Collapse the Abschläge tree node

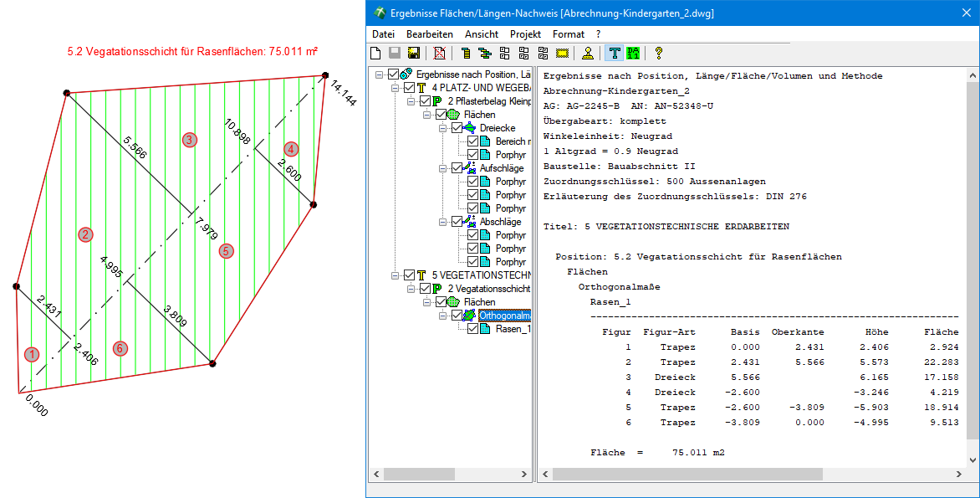[x=443, y=222]
